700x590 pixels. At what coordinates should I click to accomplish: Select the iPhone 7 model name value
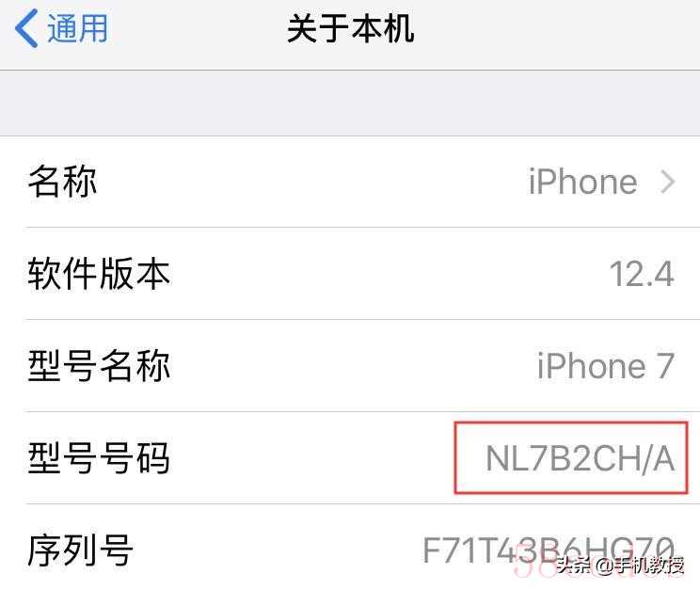(x=605, y=366)
